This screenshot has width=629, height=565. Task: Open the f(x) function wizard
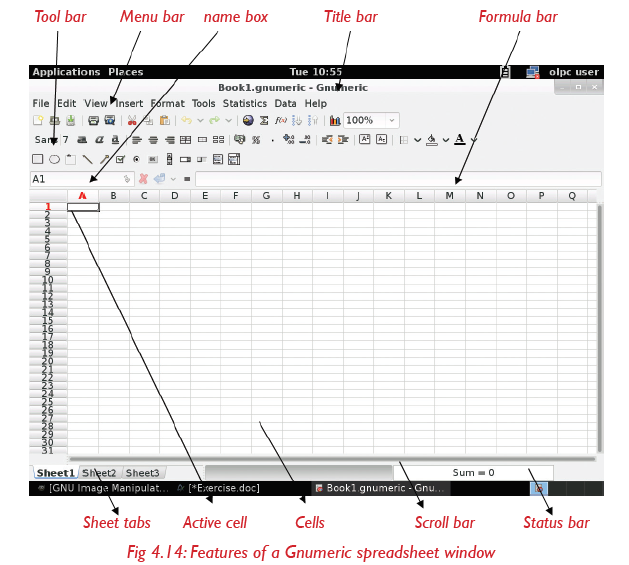[281, 120]
